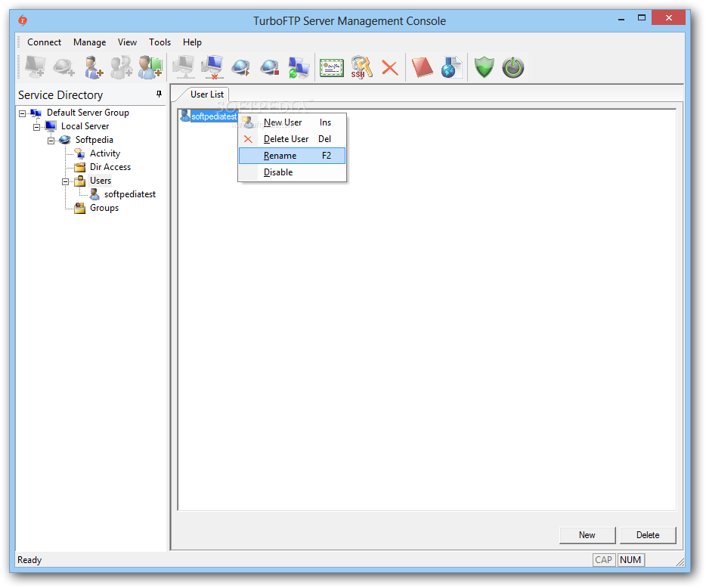Open the Connect menu

point(44,42)
